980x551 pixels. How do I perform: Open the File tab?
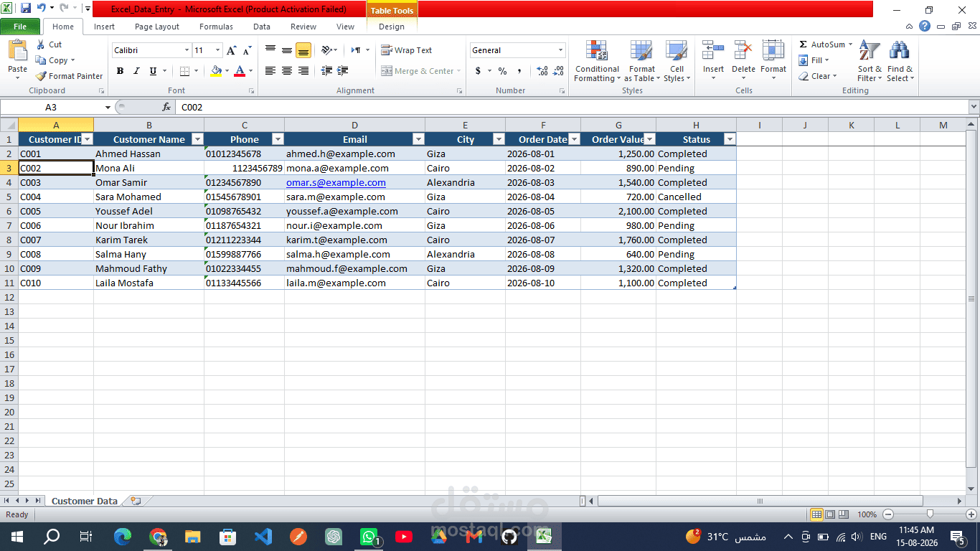(x=20, y=27)
